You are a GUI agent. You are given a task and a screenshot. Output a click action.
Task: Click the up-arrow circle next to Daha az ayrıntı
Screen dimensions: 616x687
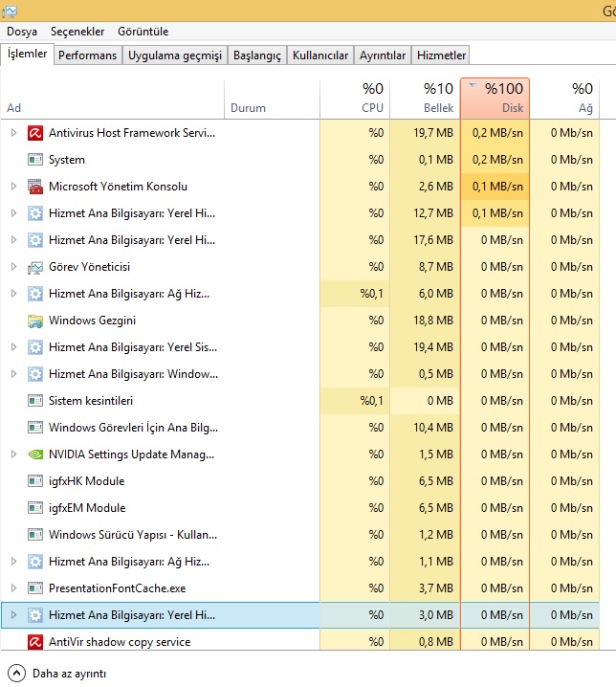click(16, 673)
